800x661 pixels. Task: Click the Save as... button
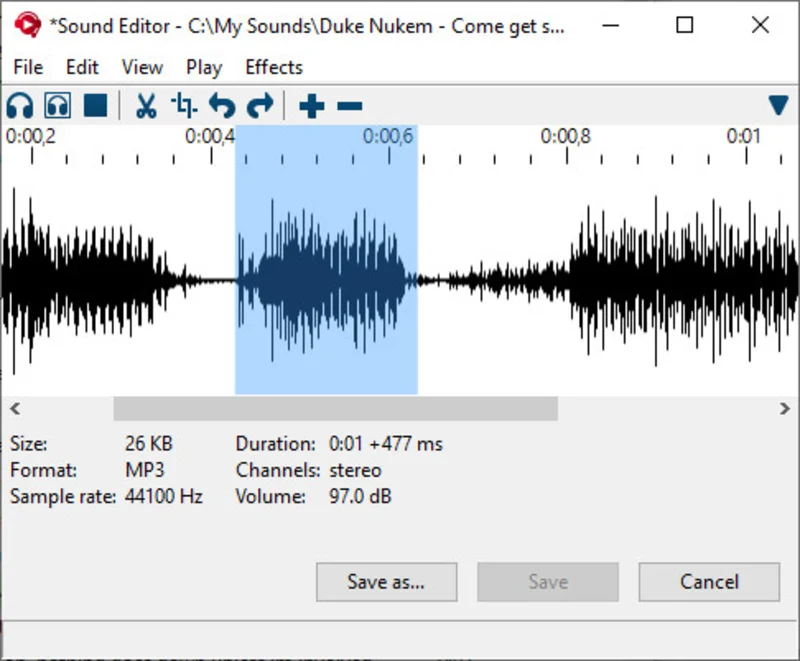[386, 582]
